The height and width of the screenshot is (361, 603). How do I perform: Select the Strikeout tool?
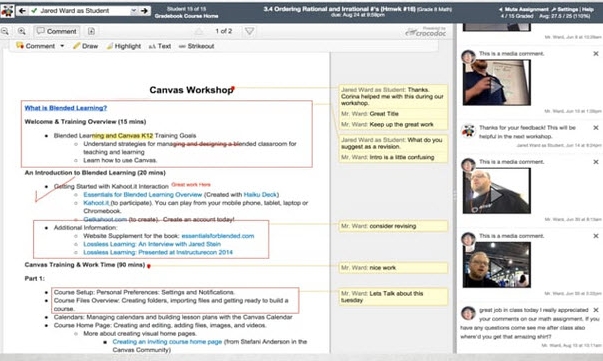196,46
